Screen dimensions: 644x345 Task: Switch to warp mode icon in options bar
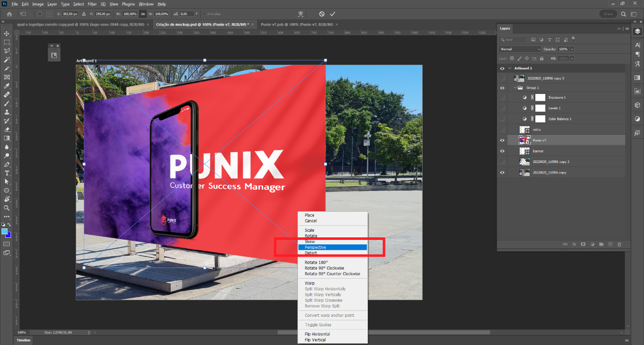click(x=300, y=14)
